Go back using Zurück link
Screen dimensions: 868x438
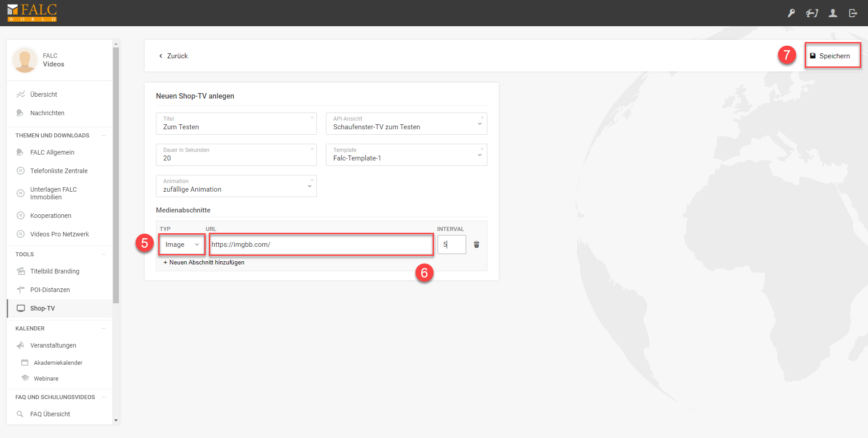[x=173, y=56]
